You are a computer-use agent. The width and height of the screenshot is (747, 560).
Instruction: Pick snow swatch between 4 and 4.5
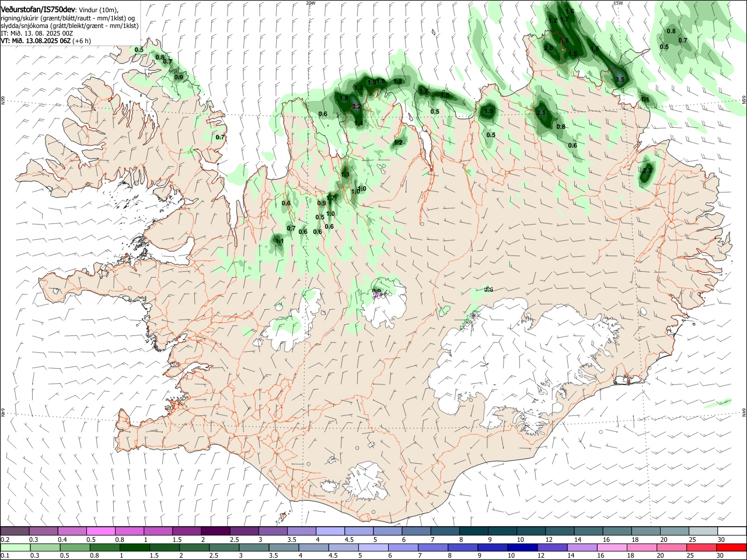(330, 531)
